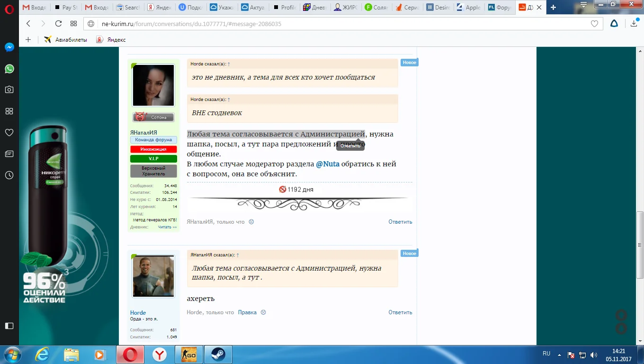Report ЯНаталИЯ's post with the sad-face icon
This screenshot has height=364, width=644.
(251, 222)
